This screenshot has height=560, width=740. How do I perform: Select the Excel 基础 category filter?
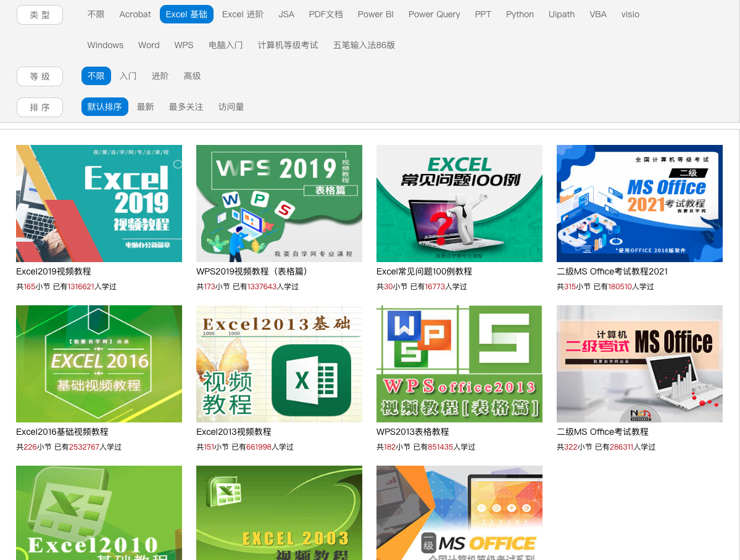pos(186,14)
